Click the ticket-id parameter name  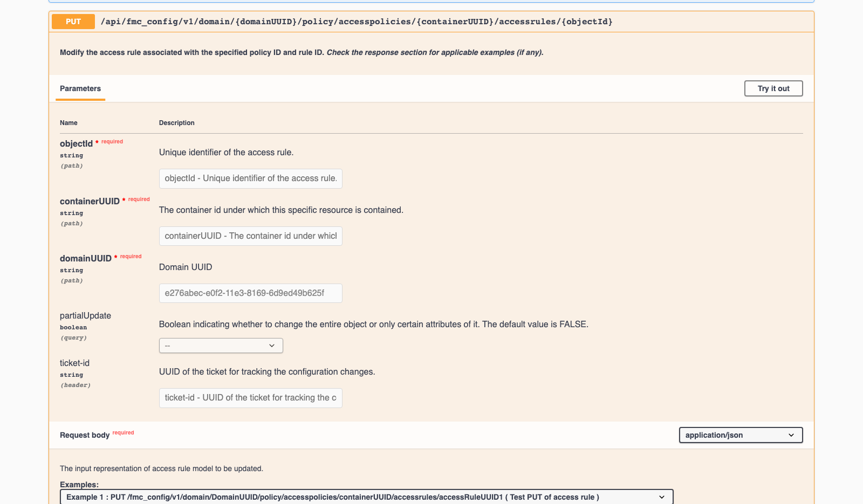click(x=74, y=363)
